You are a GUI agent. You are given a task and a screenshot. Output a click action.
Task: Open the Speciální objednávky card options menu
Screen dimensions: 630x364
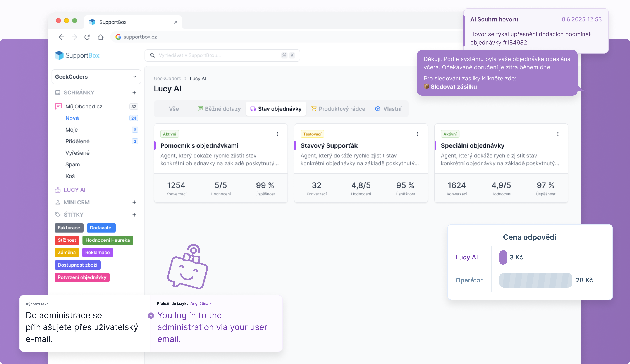click(x=558, y=134)
